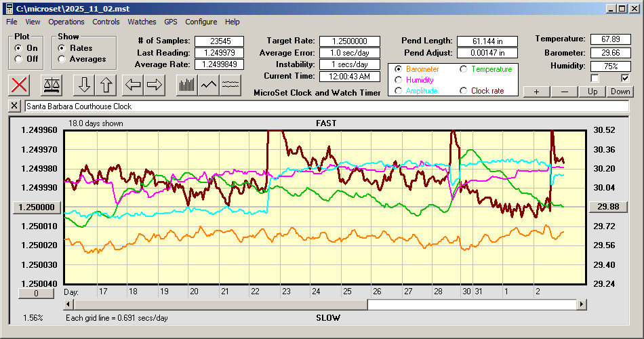Image resolution: width=644 pixels, height=339 pixels.
Task: Click the red X clear button
Action: click(x=20, y=85)
